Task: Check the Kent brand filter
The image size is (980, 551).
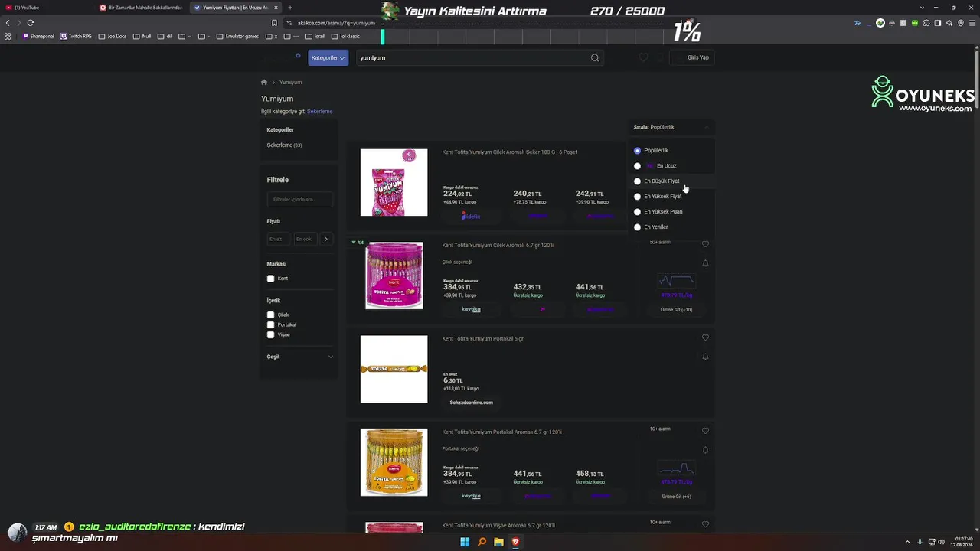Action: click(270, 279)
